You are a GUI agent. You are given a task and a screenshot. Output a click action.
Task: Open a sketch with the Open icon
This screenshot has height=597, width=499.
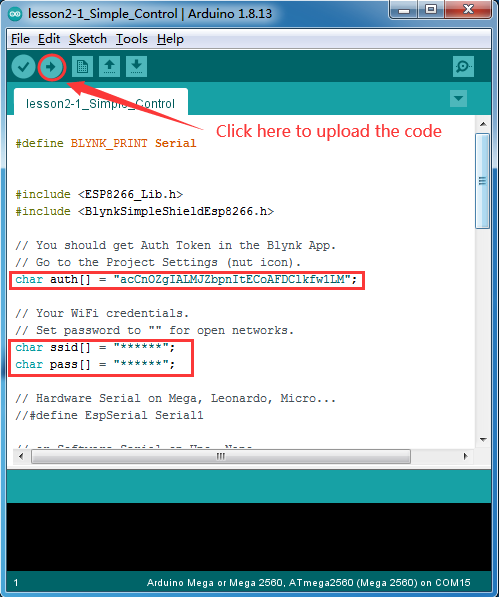click(x=109, y=67)
